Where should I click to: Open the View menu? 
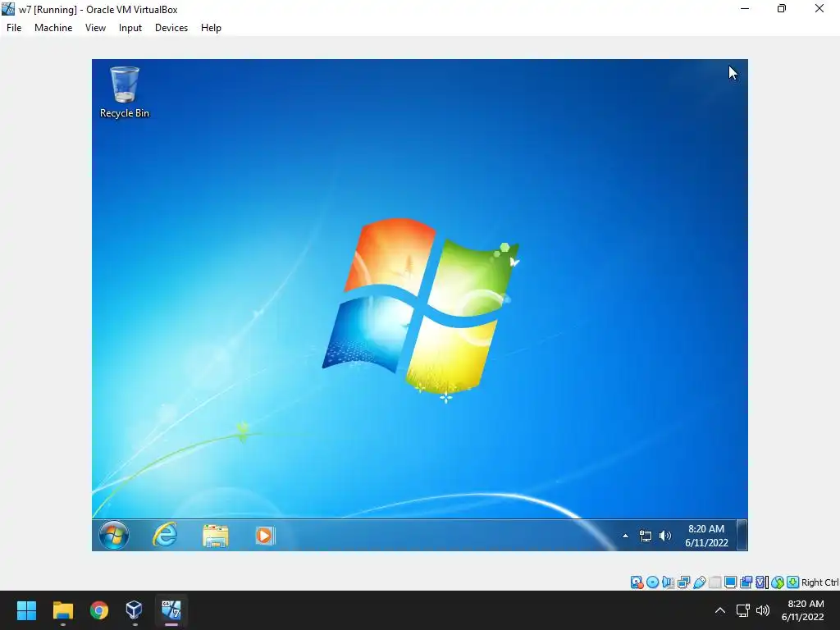click(x=95, y=28)
